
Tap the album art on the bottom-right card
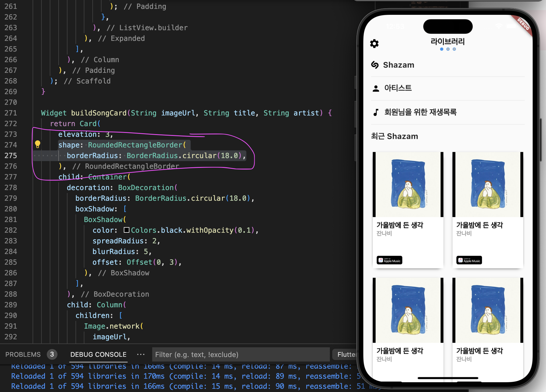coord(488,310)
